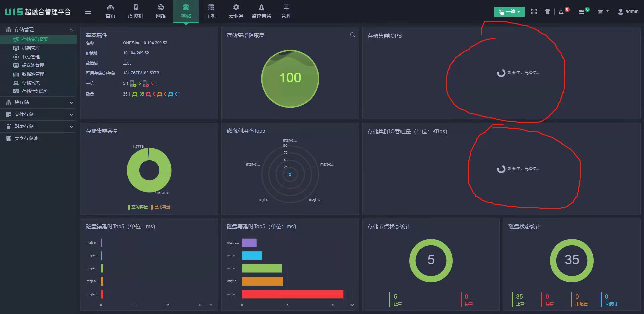644x314 pixels.
Task: Switch to the 云业务 navigation tab
Action: (236, 12)
